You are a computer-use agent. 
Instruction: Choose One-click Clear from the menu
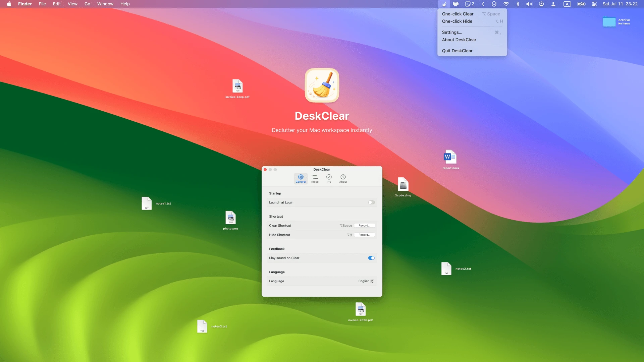point(472,14)
